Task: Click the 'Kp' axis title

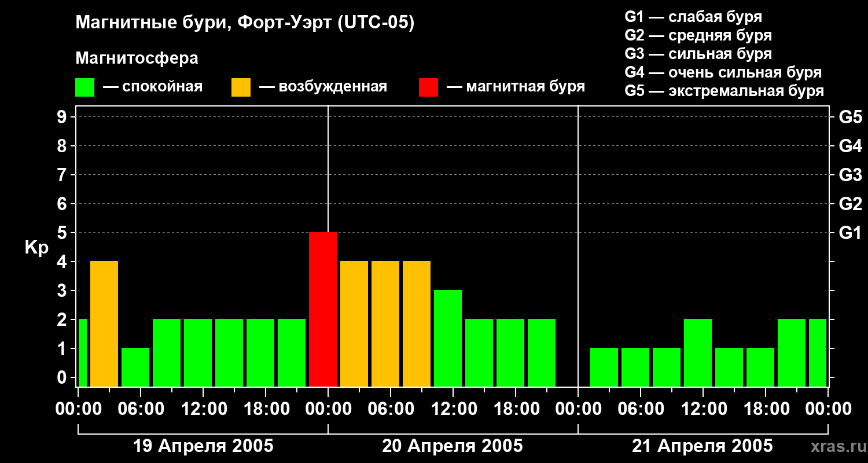Action: (x=36, y=248)
